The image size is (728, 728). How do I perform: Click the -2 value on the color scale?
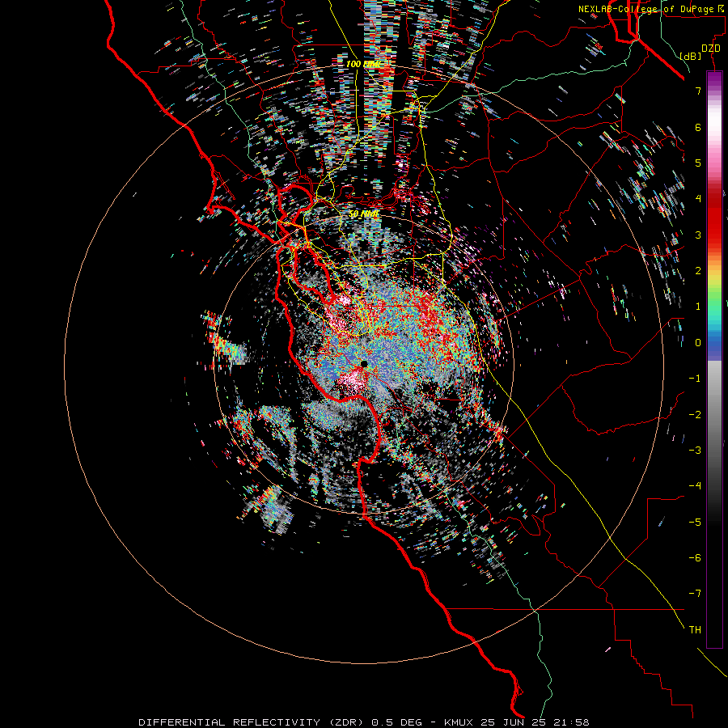[x=695, y=415]
